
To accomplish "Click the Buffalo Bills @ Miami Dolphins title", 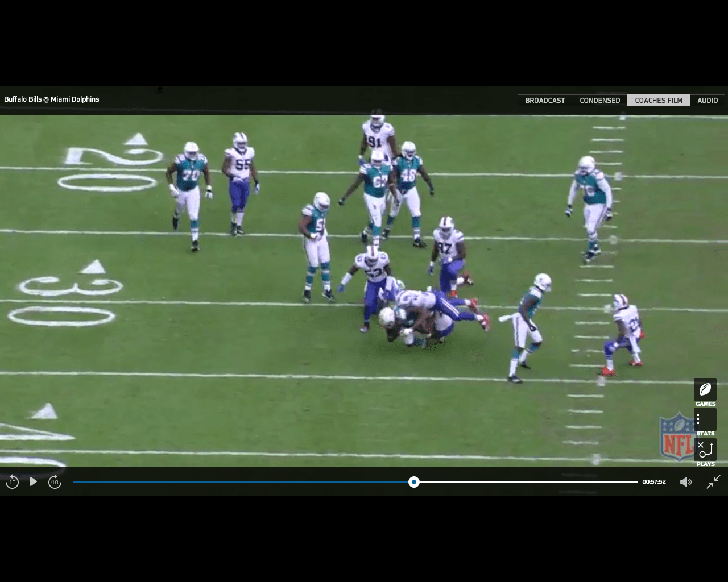I will click(x=52, y=99).
